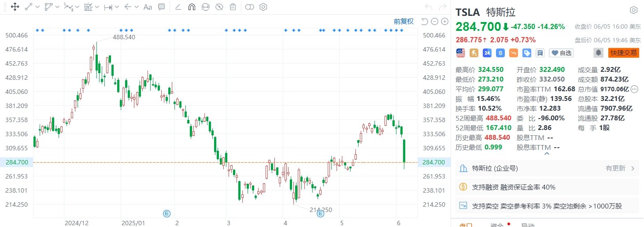Click the blue price tag icon

pyautogui.click(x=526, y=53)
